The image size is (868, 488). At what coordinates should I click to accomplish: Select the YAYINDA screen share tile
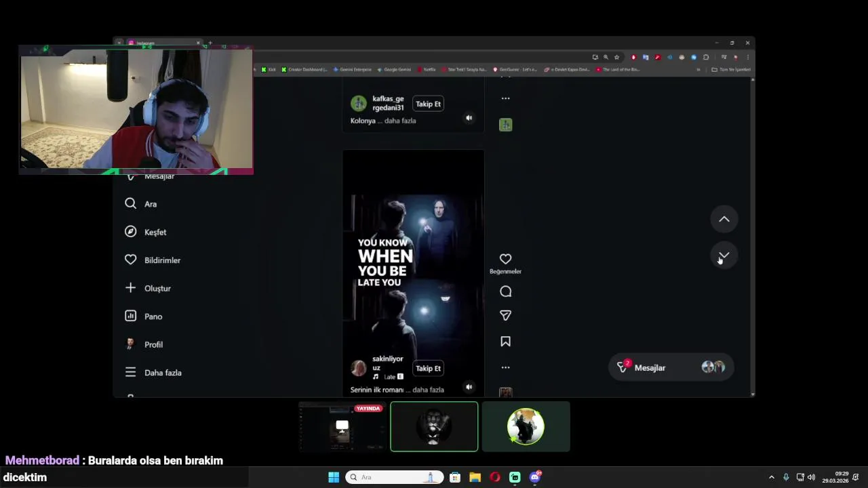coord(342,426)
